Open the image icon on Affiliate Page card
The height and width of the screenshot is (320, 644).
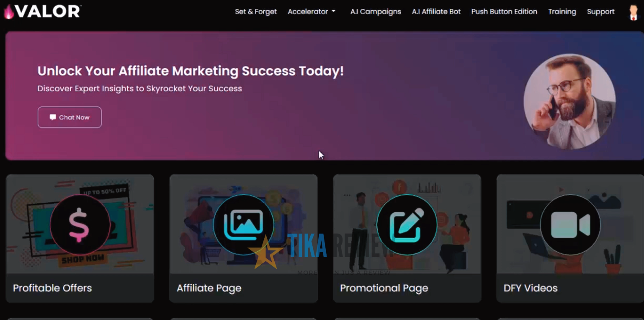(x=243, y=225)
